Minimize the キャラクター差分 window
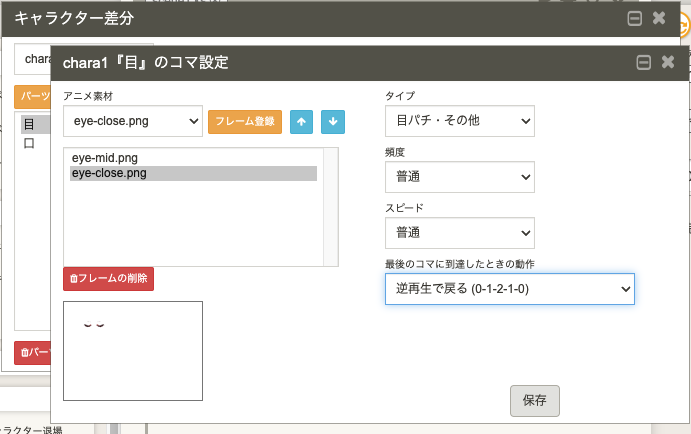Image resolution: width=691 pixels, height=434 pixels. click(634, 18)
